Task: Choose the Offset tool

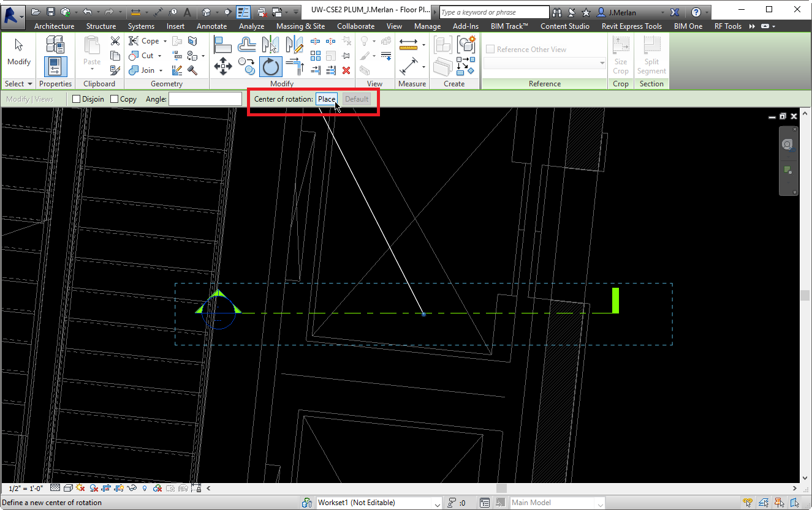Action: point(247,44)
